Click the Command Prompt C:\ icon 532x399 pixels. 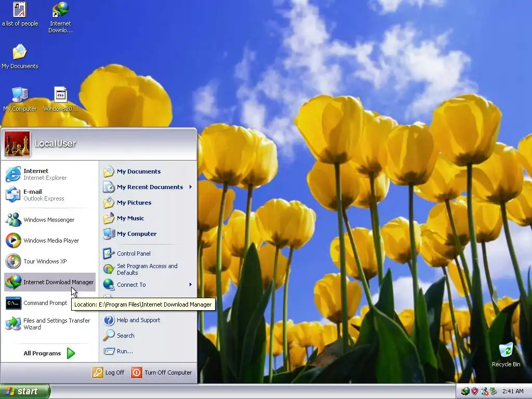[13, 303]
